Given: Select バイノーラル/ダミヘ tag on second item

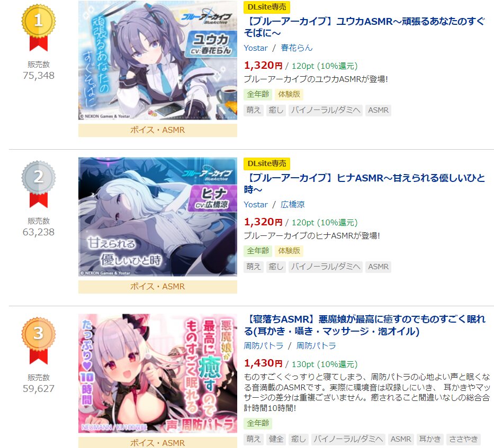Looking at the screenshot, I should pos(325,267).
